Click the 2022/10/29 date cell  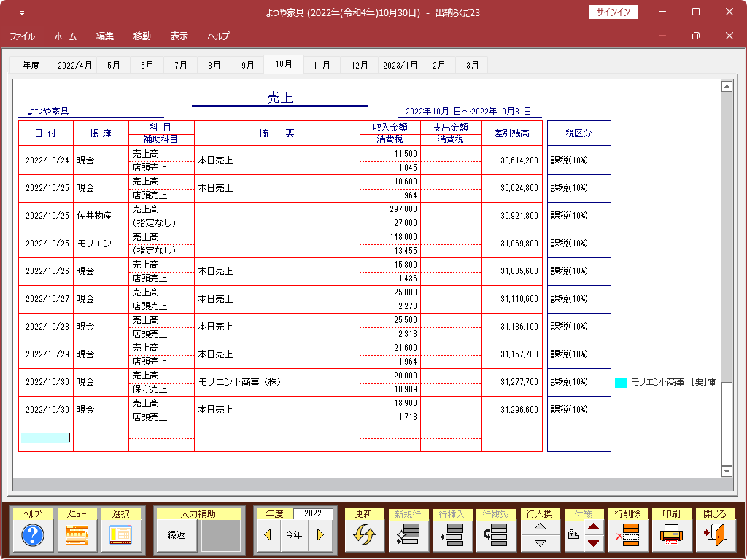[x=46, y=355]
